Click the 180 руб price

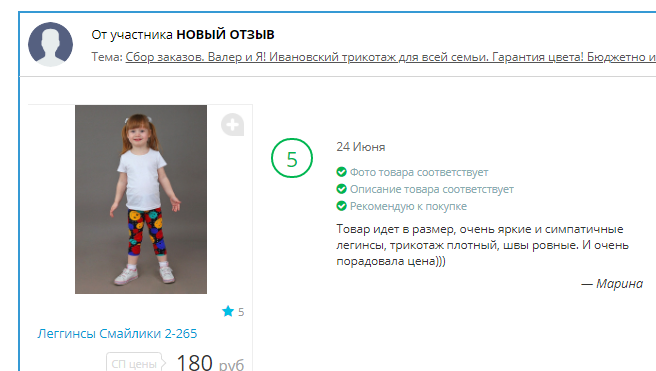[210, 362]
